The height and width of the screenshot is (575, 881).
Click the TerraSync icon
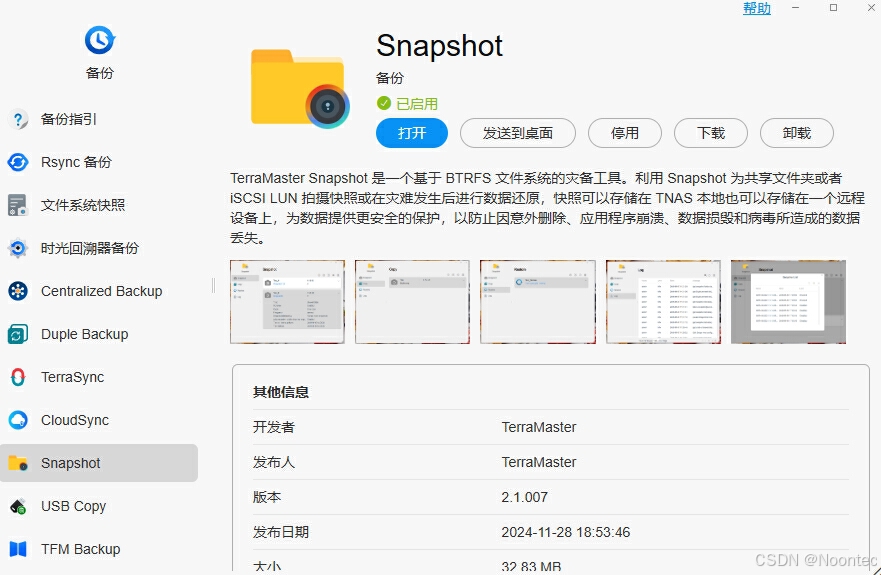(18, 377)
